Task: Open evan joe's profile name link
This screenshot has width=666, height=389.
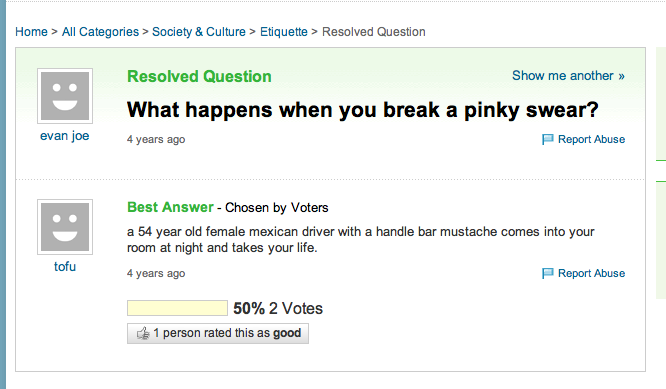Action: (65, 136)
